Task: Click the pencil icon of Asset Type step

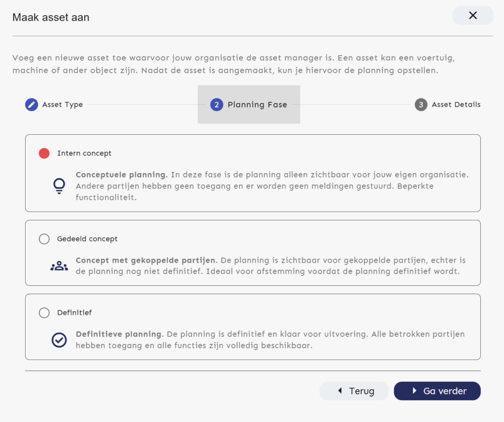Action: click(x=31, y=104)
